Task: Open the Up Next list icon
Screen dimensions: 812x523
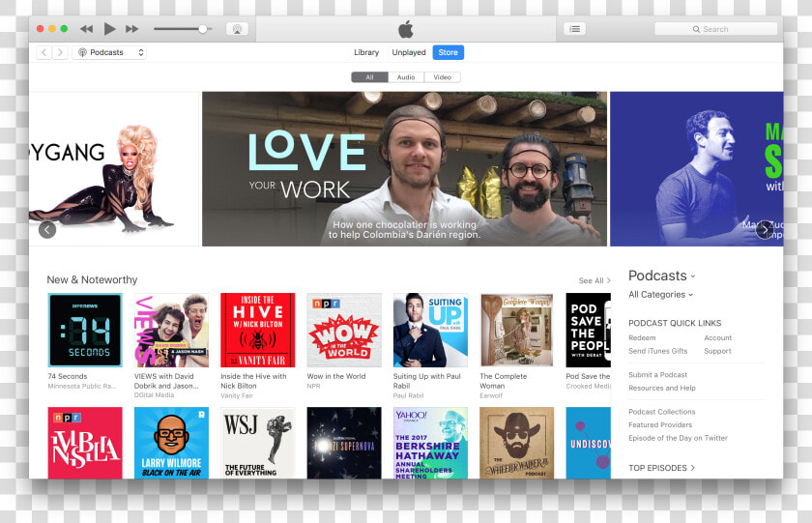Action: coord(575,29)
